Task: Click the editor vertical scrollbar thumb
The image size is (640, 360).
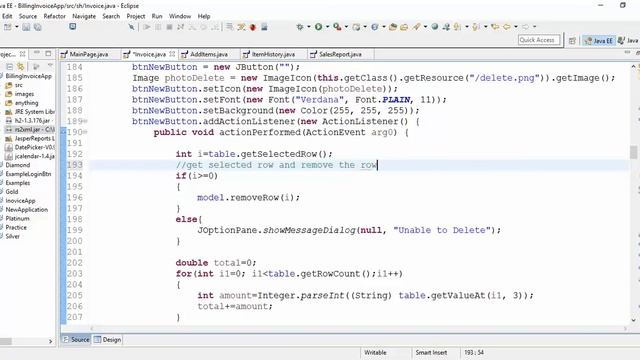Action: [633, 152]
